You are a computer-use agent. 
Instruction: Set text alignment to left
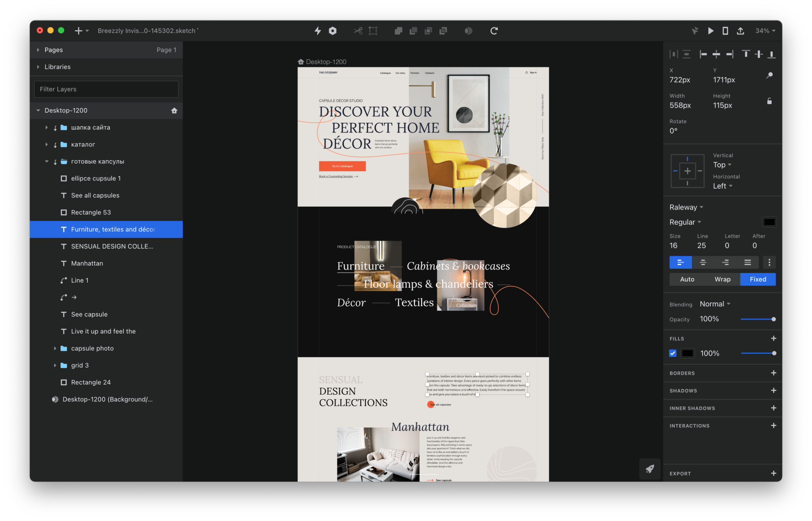pos(680,262)
